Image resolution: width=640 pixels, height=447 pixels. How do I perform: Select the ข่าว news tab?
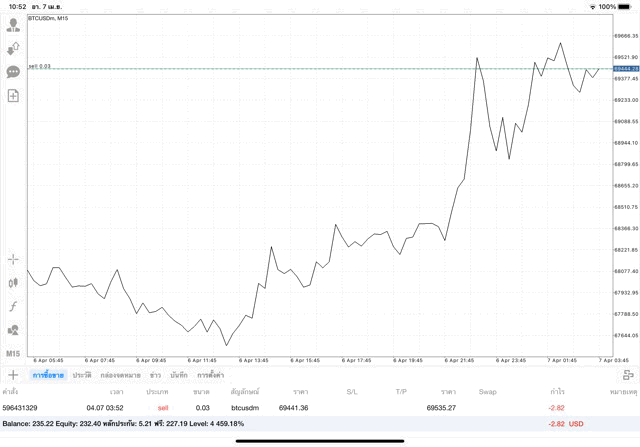(x=155, y=375)
